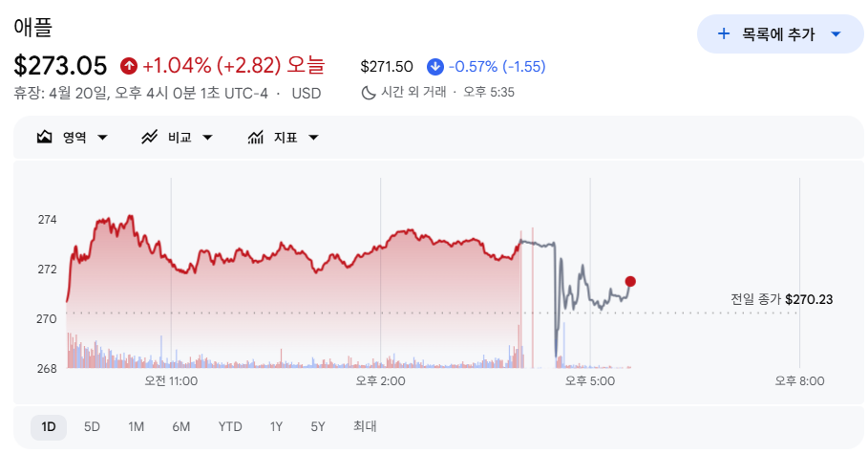Select the YTD range tab
Viewport: 868px width, 454px height.
230,427
